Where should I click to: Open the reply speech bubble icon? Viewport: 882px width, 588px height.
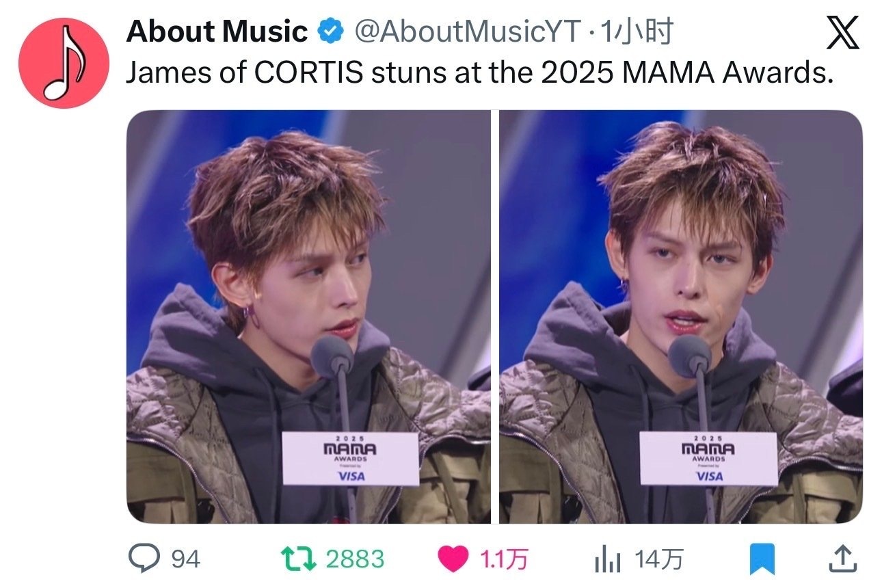coord(144,559)
